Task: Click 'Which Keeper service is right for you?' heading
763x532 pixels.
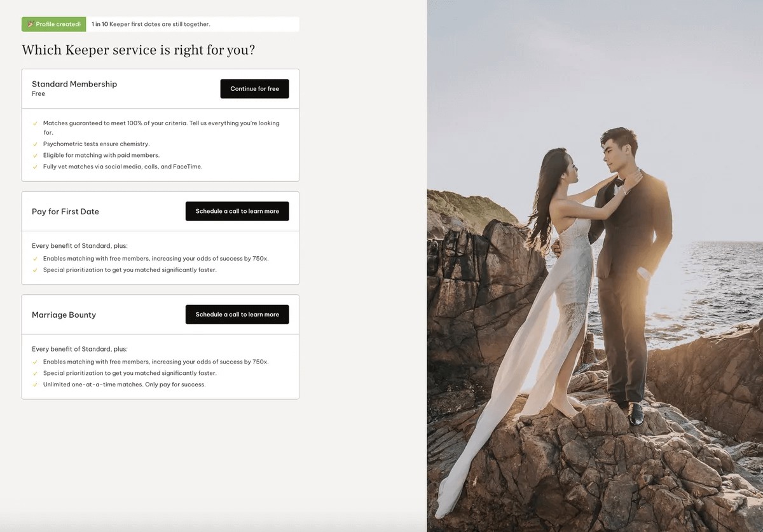Action: point(138,50)
